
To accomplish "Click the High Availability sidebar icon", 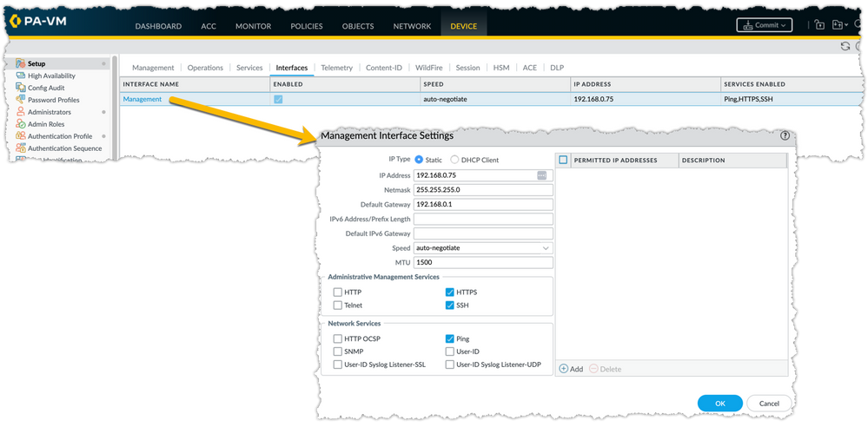I will click(x=21, y=76).
